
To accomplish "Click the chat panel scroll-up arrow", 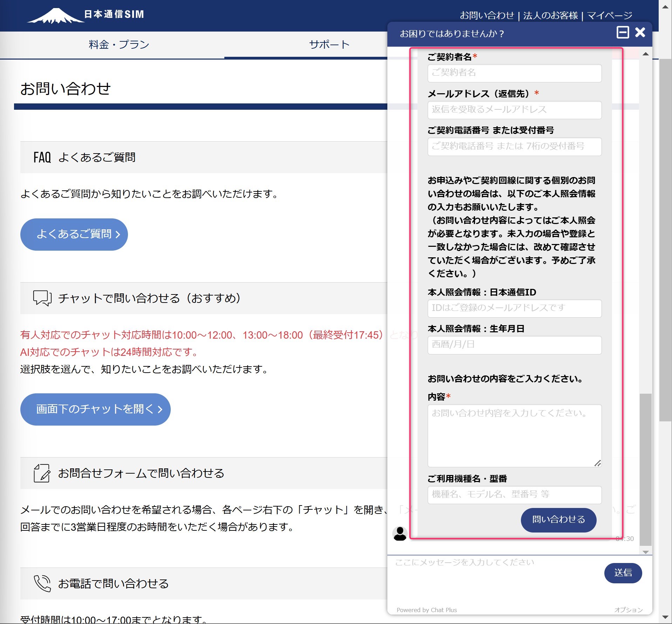I will (645, 54).
